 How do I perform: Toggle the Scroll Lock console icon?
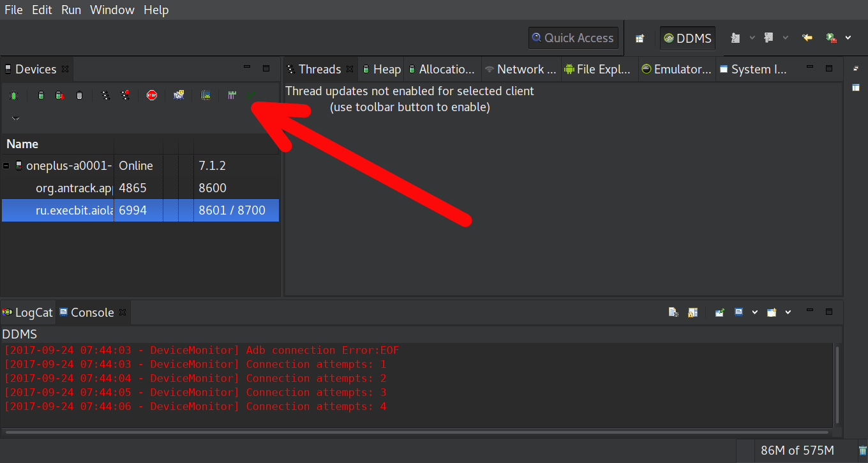pyautogui.click(x=692, y=312)
